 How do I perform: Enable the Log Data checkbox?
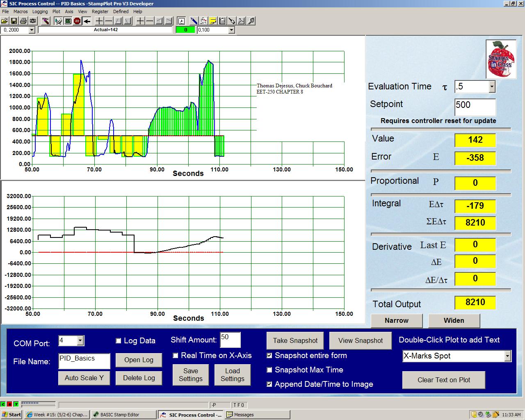[119, 341]
